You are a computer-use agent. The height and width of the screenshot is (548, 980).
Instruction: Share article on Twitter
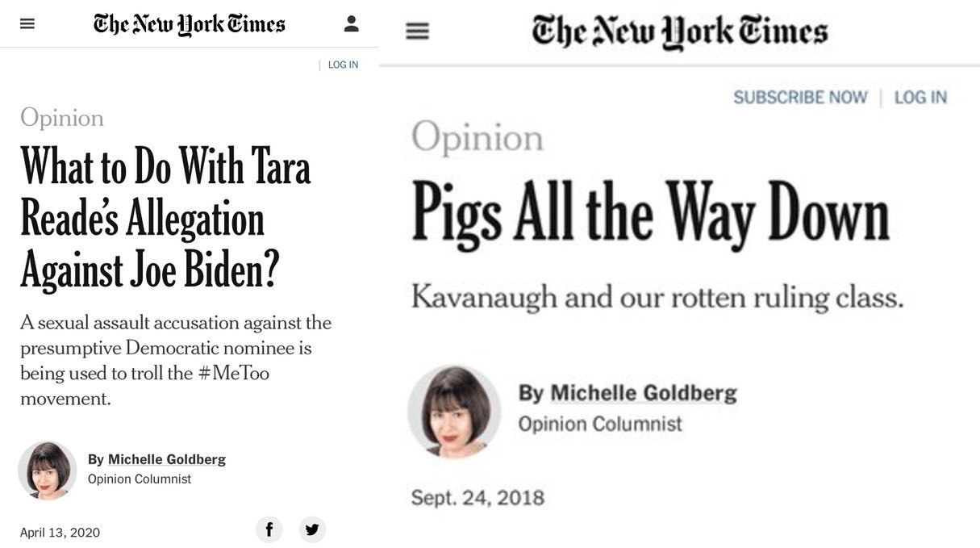[x=312, y=529]
